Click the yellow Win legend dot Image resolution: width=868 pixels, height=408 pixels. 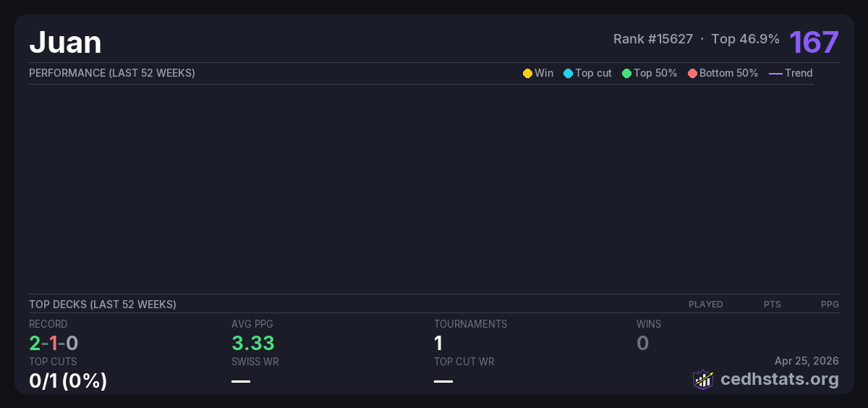[527, 73]
